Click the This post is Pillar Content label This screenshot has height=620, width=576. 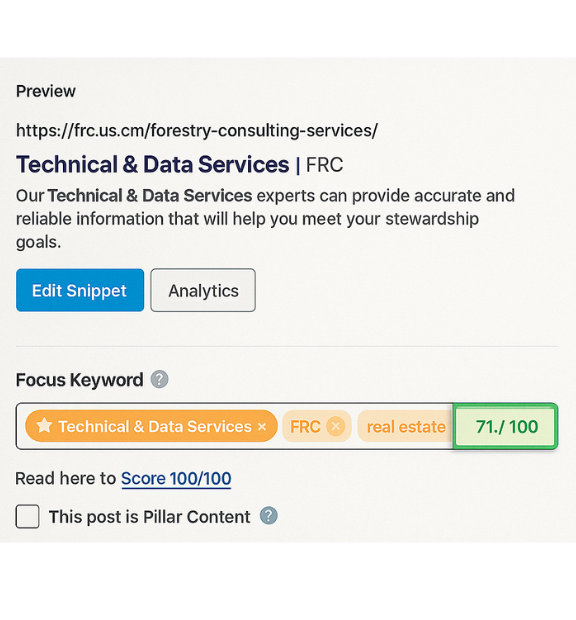(149, 517)
